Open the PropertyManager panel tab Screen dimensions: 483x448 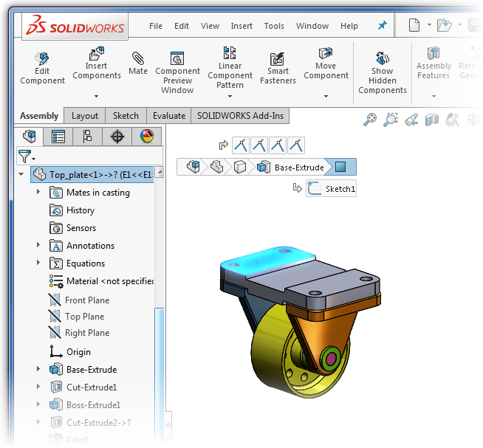click(x=58, y=137)
